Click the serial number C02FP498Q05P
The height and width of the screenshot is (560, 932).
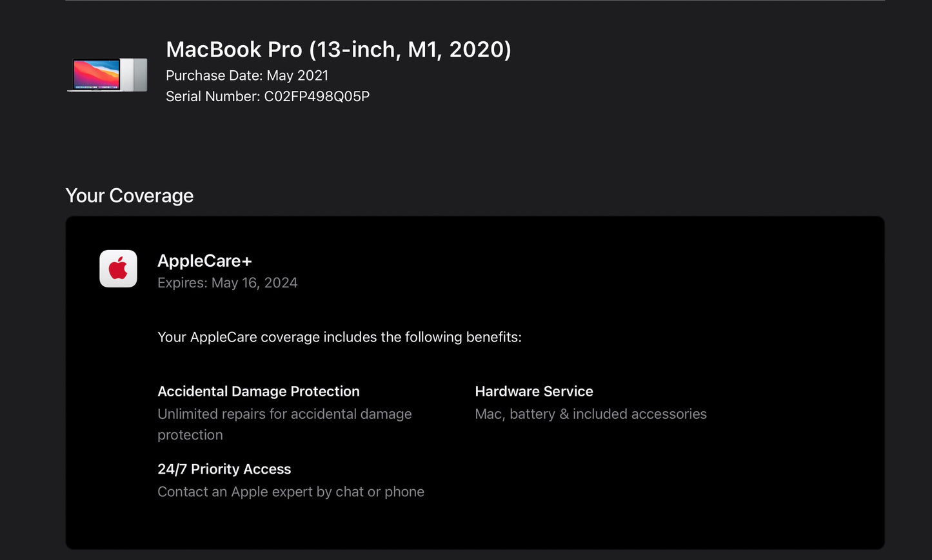(315, 96)
